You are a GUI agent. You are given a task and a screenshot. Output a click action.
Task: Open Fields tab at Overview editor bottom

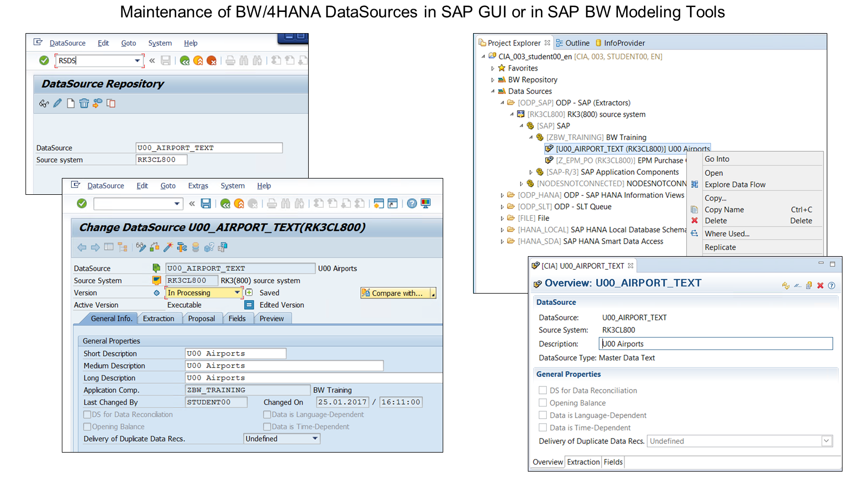(x=613, y=462)
